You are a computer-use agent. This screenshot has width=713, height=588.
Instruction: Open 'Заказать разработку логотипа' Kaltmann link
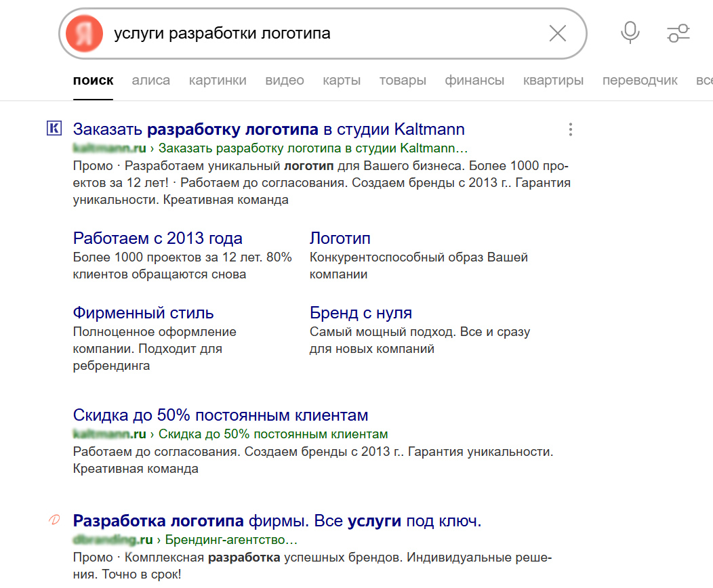click(x=268, y=129)
